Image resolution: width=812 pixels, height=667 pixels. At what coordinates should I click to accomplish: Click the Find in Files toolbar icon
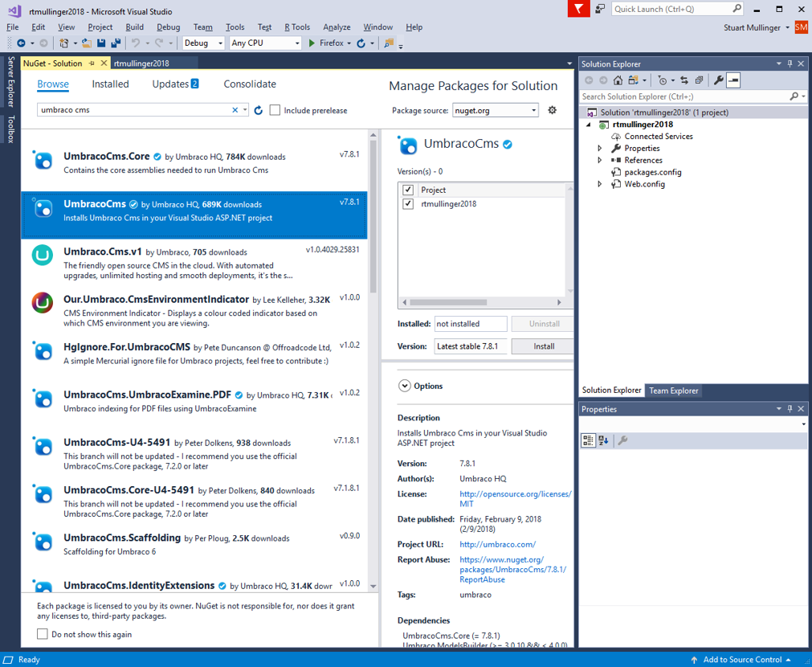389,43
